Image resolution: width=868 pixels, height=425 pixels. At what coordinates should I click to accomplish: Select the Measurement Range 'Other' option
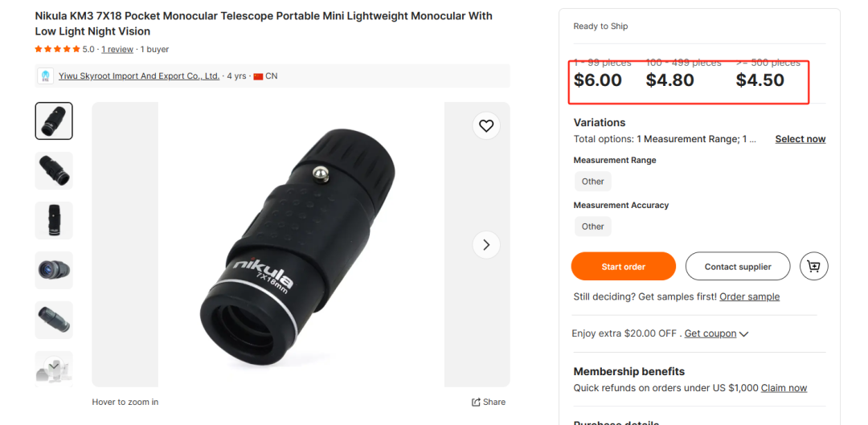click(593, 182)
